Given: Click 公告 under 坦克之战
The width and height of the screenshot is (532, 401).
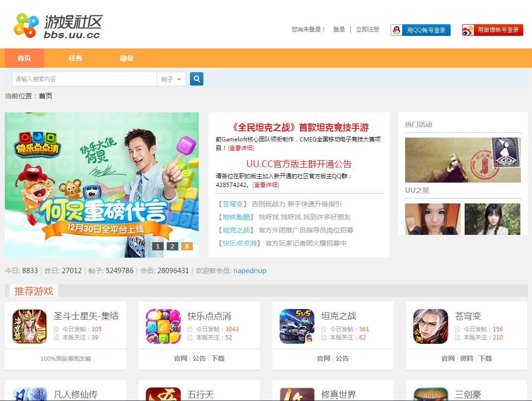Looking at the screenshot, I should point(342,358).
